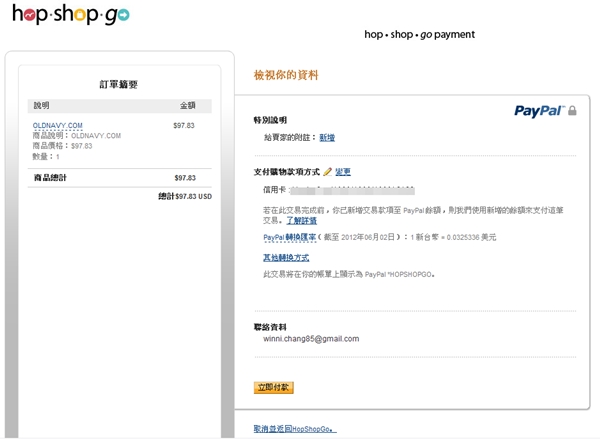Click the 特別說明 section heading
Viewport: 600px width, 439px height.
[x=270, y=120]
